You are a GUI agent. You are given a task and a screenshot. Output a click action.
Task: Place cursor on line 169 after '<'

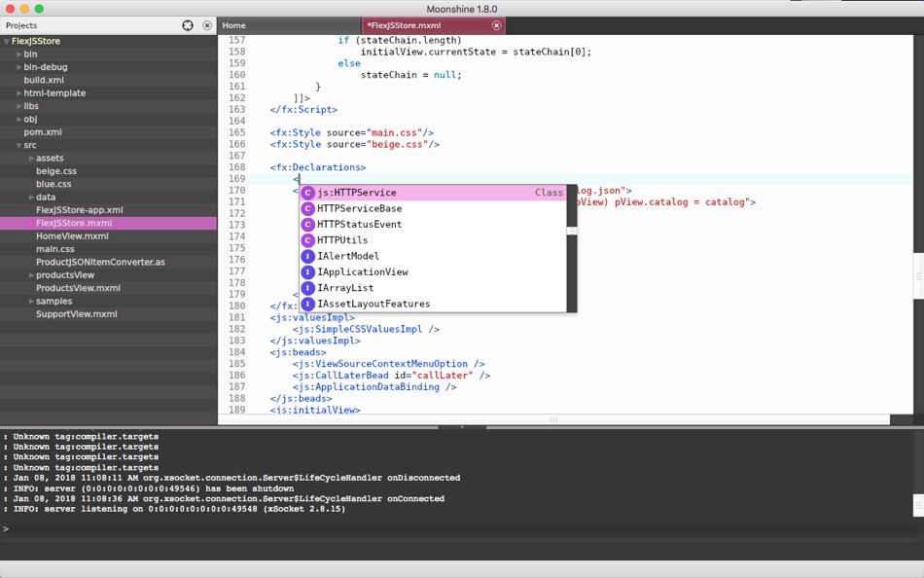[x=301, y=179]
